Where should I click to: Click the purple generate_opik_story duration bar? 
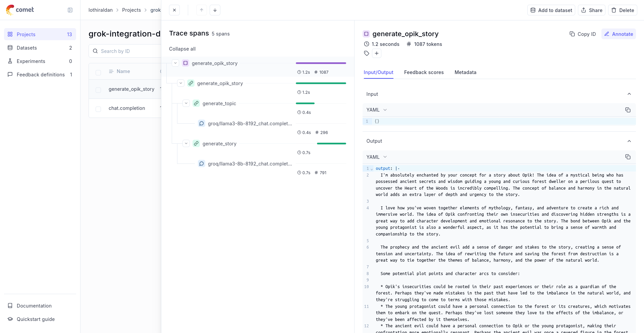tap(321, 63)
